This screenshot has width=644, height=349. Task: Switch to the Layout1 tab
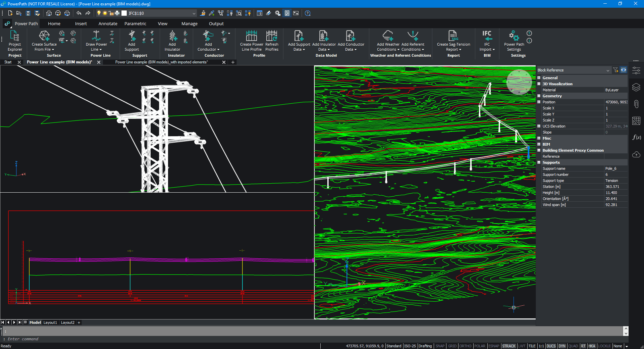[x=50, y=322]
